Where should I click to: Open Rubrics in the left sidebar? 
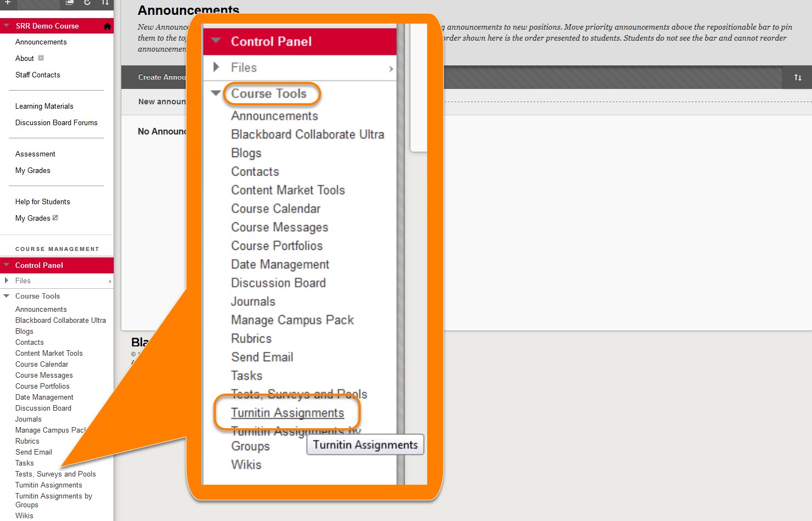point(27,441)
